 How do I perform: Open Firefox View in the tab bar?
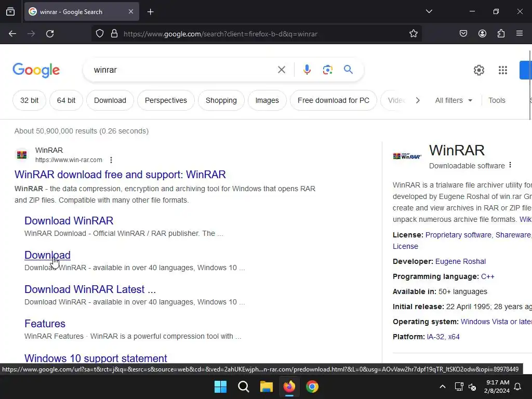10,12
